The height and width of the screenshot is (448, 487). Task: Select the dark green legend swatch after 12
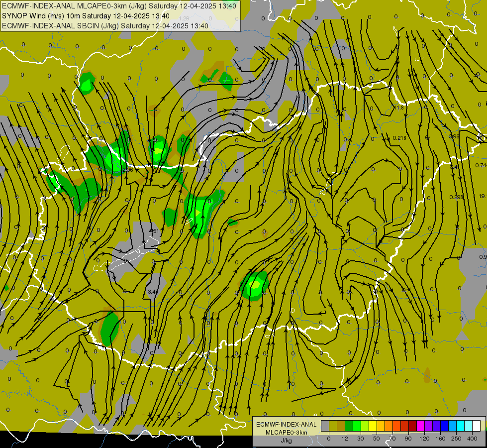pyautogui.click(x=349, y=426)
